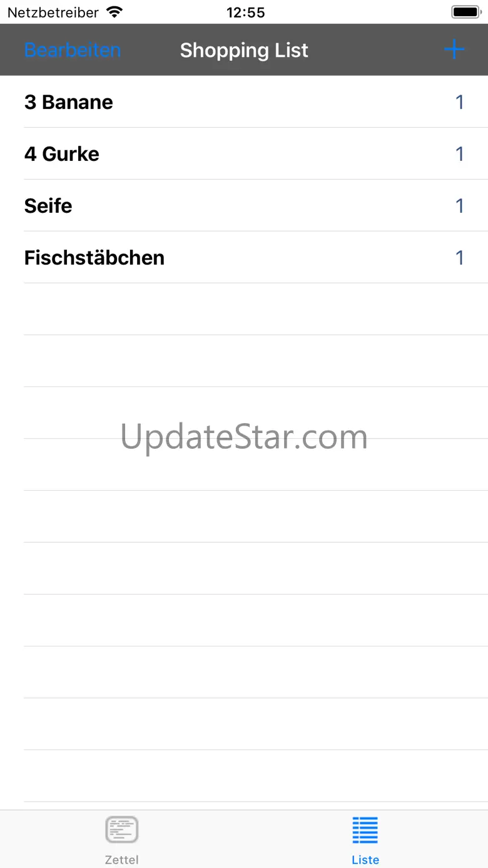
Task: Tap the first empty row below Fischstäbchen
Action: click(x=244, y=309)
